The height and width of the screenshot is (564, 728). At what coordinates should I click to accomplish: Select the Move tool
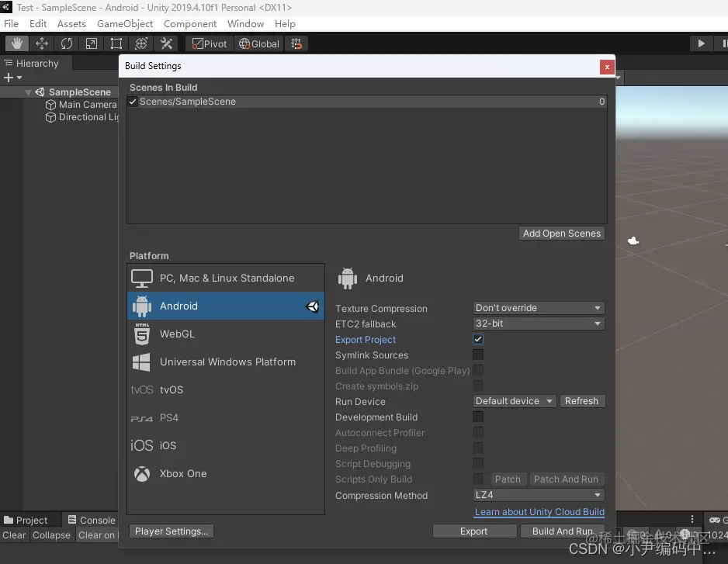(42, 43)
